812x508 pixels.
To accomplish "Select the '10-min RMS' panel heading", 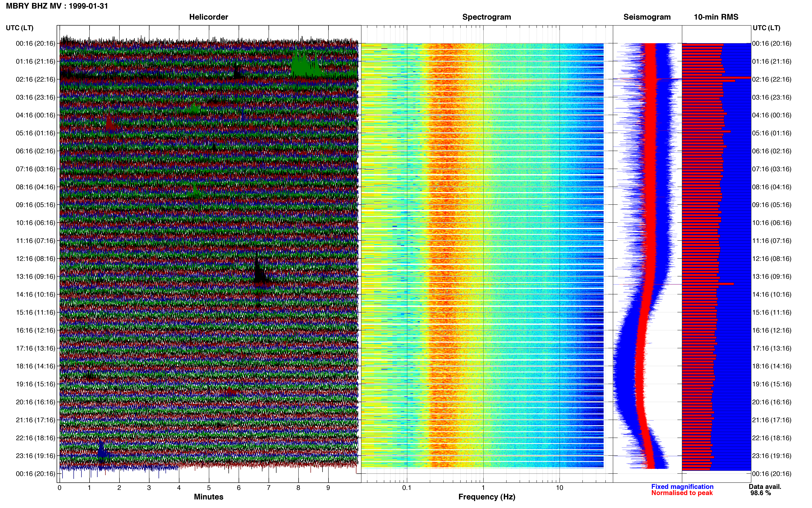I will point(716,17).
